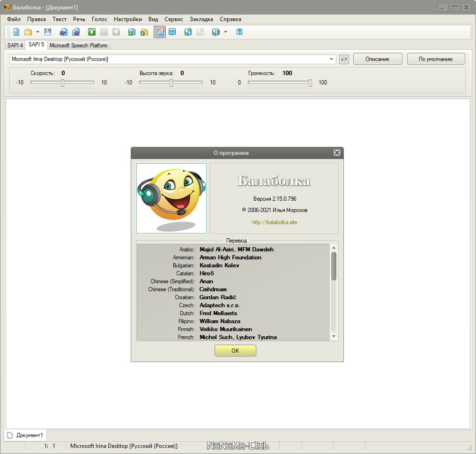The width and height of the screenshot is (476, 454).
Task: Click the floppy-with-speaker save audio icon
Action: (64, 32)
